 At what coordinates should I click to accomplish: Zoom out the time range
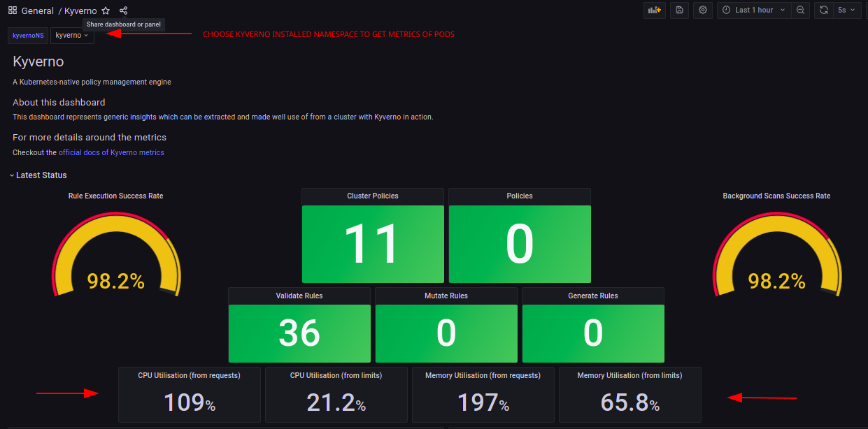point(801,10)
